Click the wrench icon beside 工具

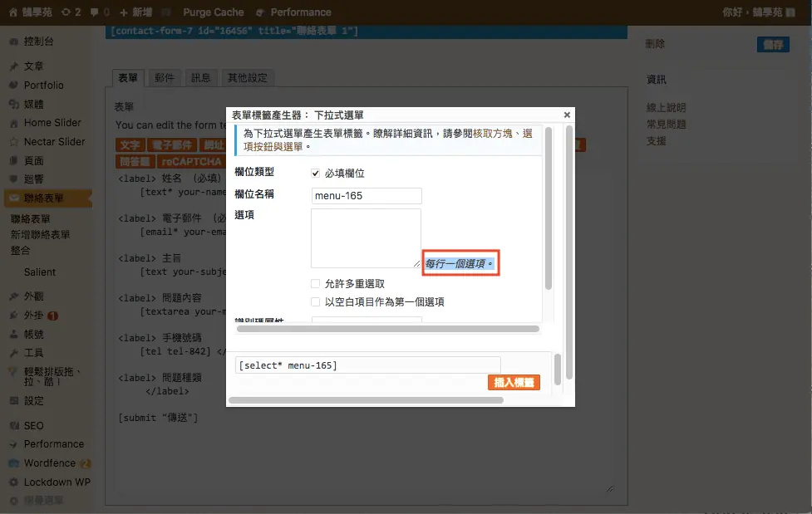pyautogui.click(x=14, y=353)
